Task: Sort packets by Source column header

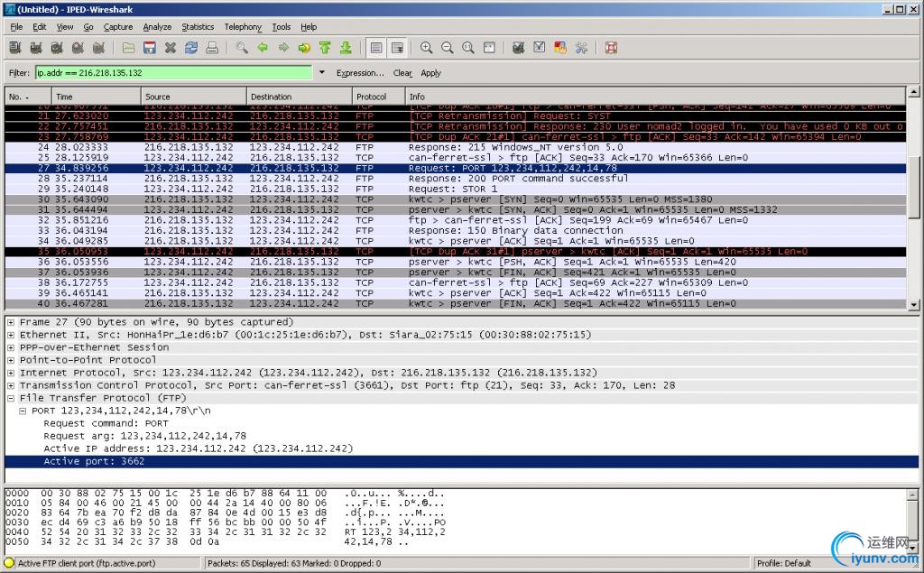Action: click(x=194, y=97)
